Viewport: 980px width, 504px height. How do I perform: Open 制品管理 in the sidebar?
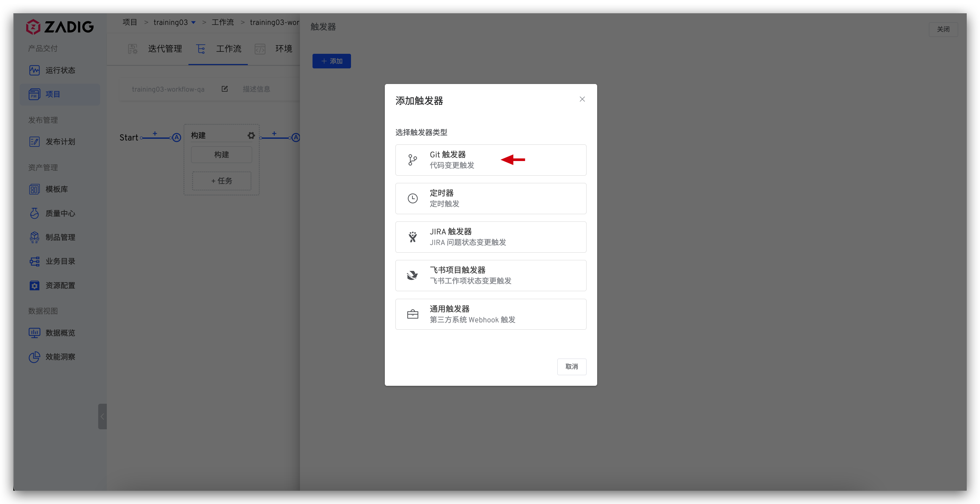[x=60, y=237]
